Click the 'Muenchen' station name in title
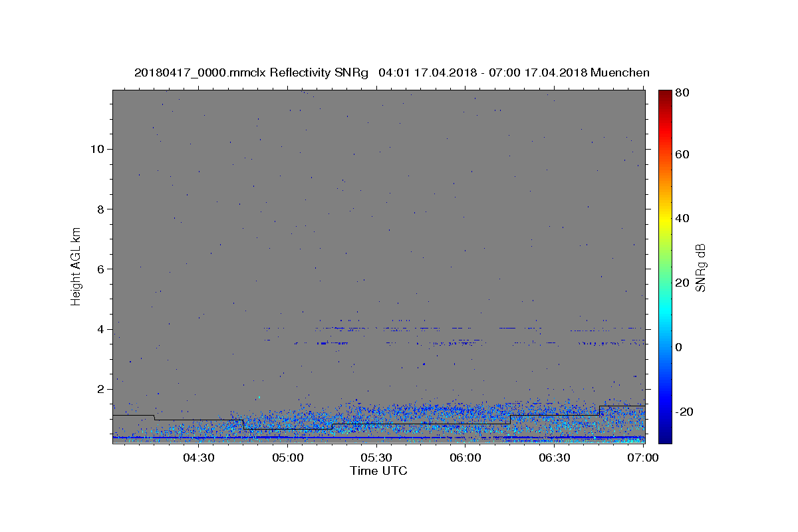This screenshot has width=798, height=532. 620,72
